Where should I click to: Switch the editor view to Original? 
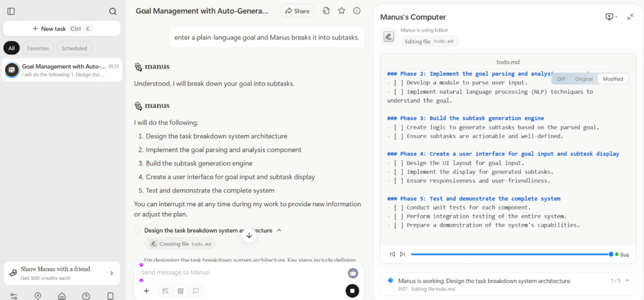pyautogui.click(x=584, y=79)
